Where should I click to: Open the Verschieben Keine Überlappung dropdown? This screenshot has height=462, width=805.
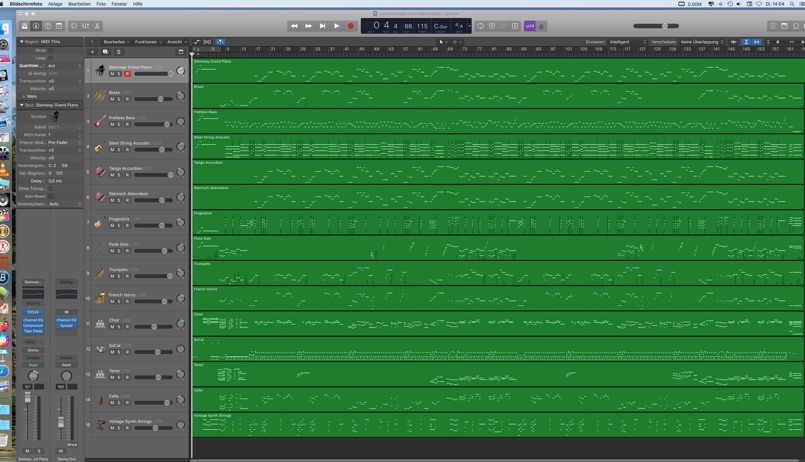point(702,42)
